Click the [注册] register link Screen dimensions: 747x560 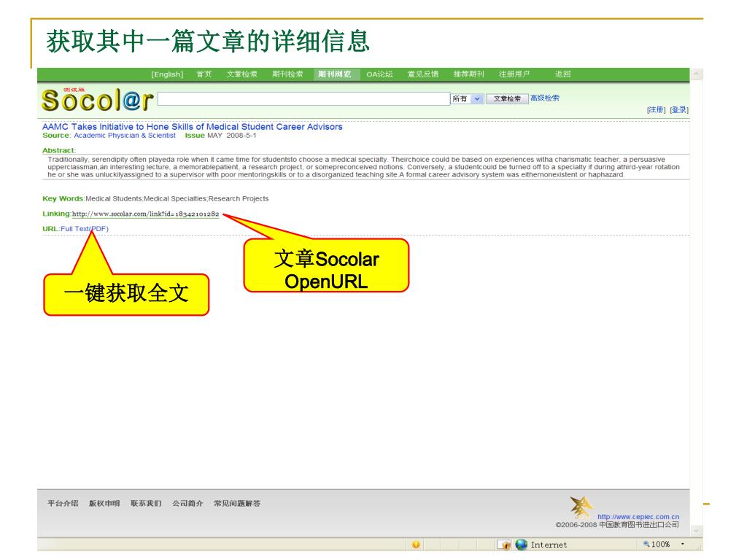coord(656,110)
